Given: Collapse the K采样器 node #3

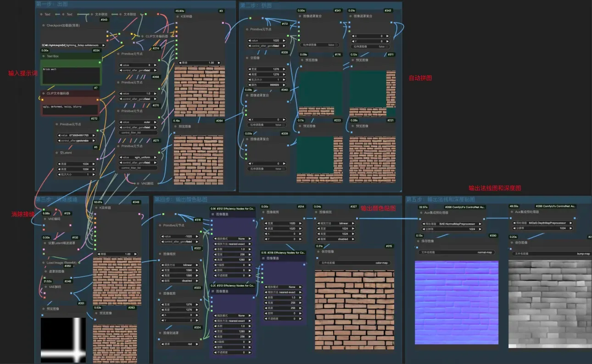Looking at the screenshot, I should pyautogui.click(x=178, y=17).
